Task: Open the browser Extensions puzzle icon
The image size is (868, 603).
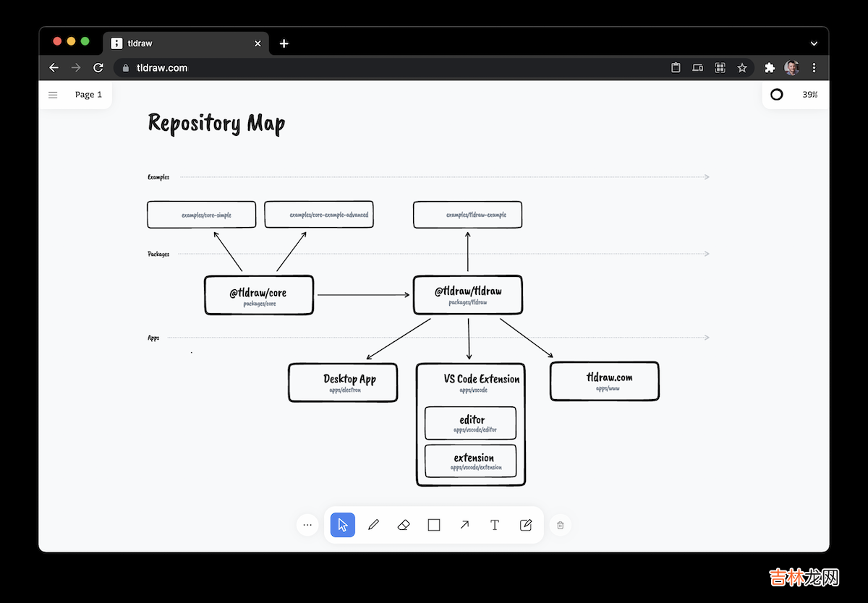Action: pos(770,68)
